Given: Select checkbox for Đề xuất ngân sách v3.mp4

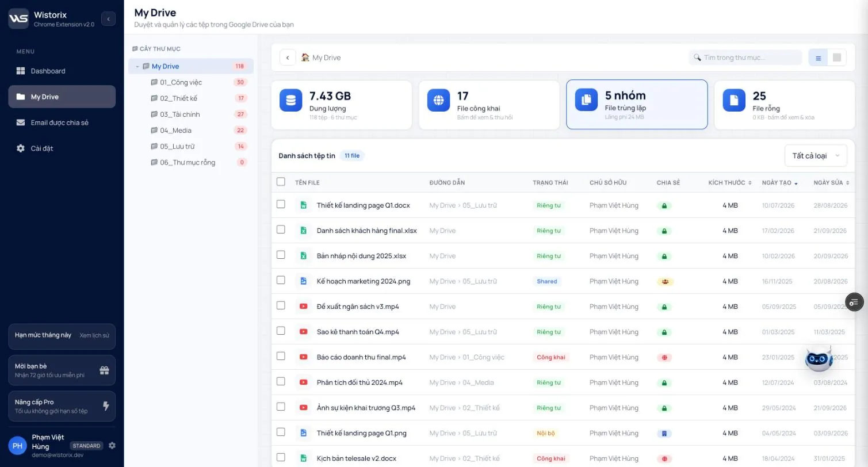Looking at the screenshot, I should [281, 305].
